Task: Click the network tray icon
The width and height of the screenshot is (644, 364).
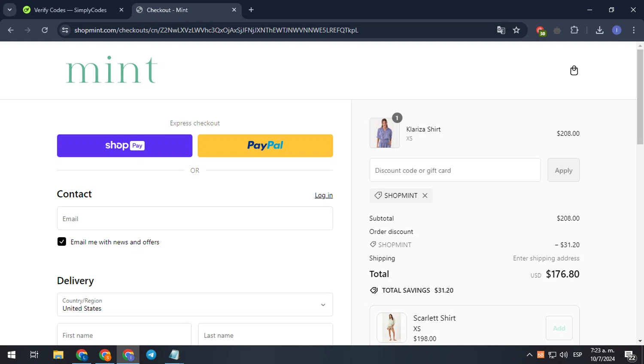Action: point(553,355)
